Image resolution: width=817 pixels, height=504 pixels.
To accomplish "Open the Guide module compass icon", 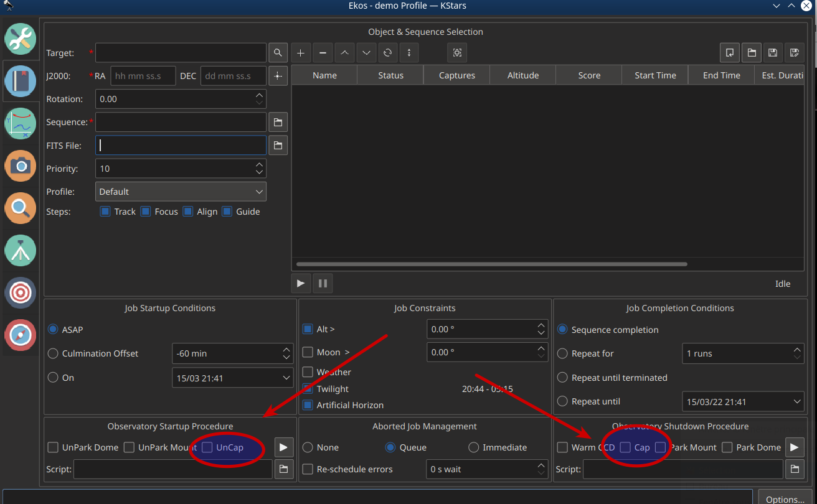I will (x=21, y=335).
